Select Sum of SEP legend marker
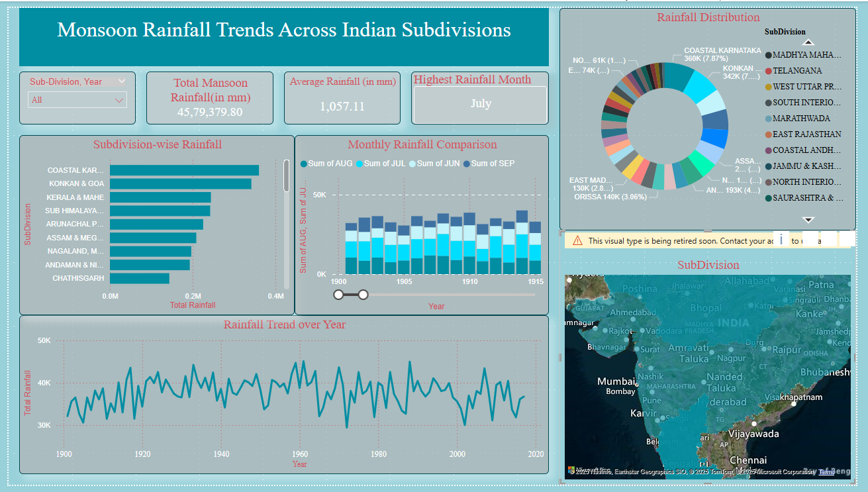This screenshot has width=868, height=492. pos(467,164)
